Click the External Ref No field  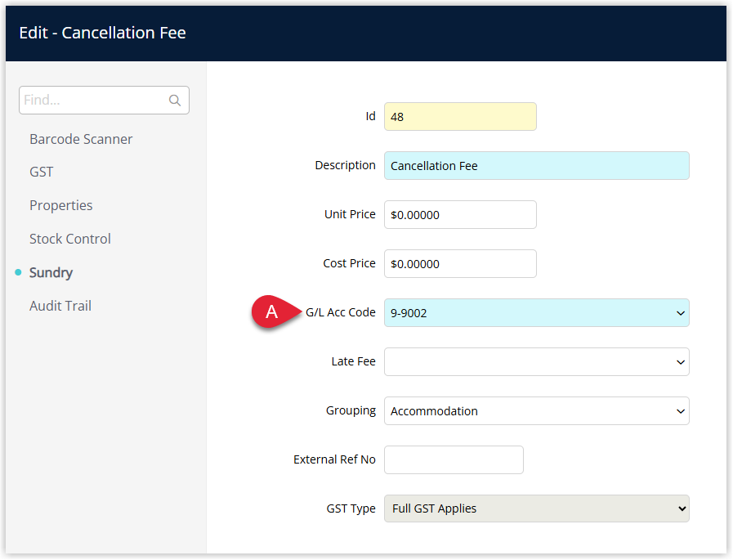pos(454,460)
